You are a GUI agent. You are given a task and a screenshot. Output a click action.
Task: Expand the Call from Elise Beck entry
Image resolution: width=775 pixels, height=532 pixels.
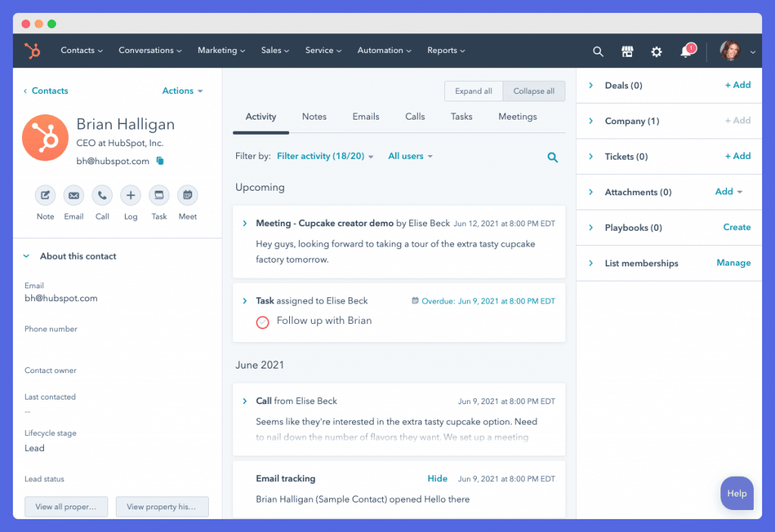(x=244, y=401)
